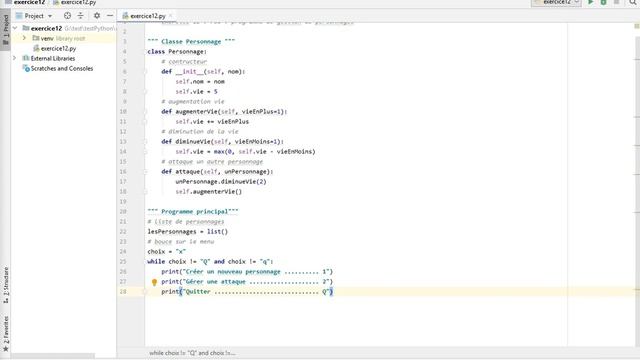Hide the Project panel with minus icon
Viewport: 640px width, 360px height.
pyautogui.click(x=110, y=16)
